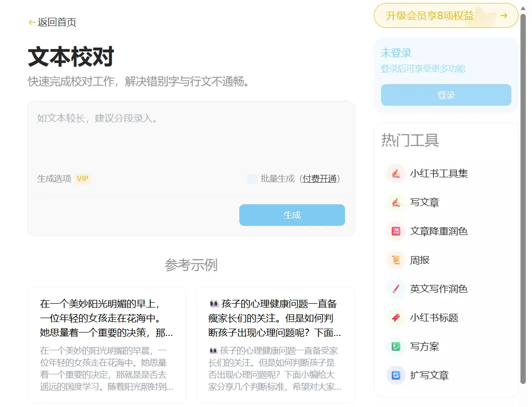The height and width of the screenshot is (407, 532).
Task: Open 文章降重润色 from hot tools
Action: pyautogui.click(x=395, y=231)
